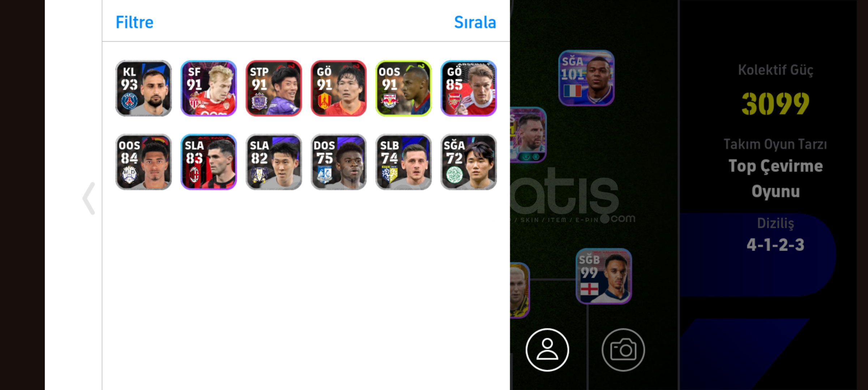
Task: Select the KL 93 goalkeeper card
Action: [144, 88]
